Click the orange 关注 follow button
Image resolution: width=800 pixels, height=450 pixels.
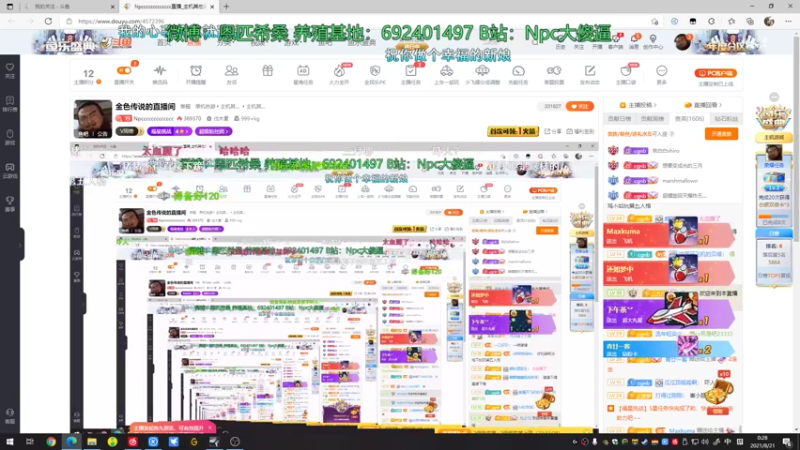[x=580, y=106]
